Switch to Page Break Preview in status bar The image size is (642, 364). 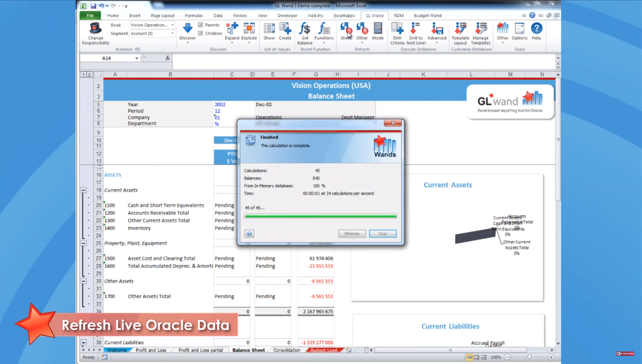(484, 357)
